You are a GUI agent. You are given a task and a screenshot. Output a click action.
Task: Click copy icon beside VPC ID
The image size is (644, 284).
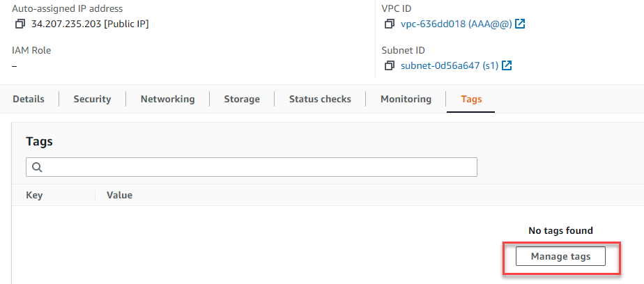pyautogui.click(x=390, y=24)
